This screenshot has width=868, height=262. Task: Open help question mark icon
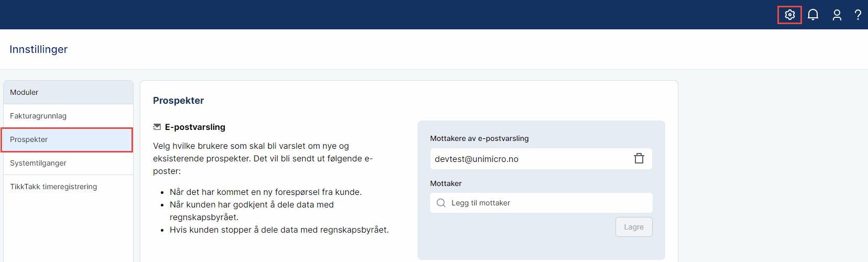[x=858, y=15]
